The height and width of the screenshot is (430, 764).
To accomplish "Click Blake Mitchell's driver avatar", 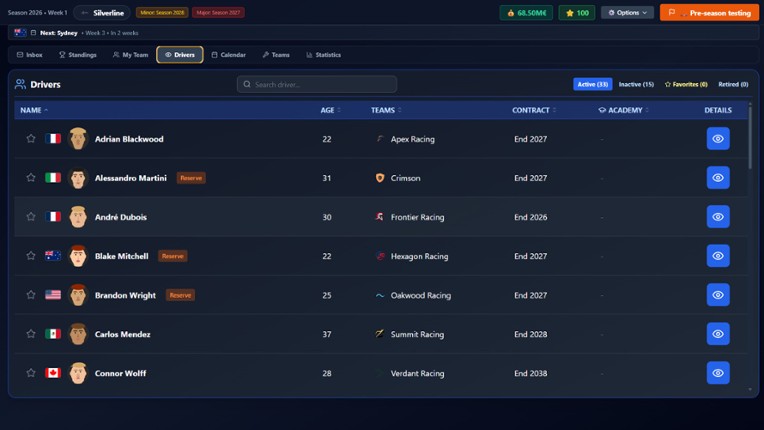I will click(78, 256).
